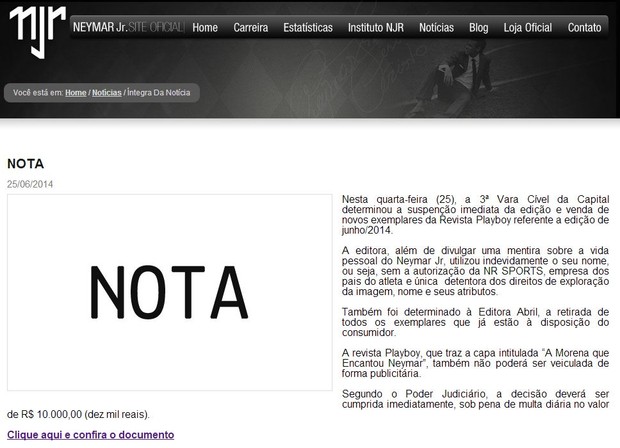This screenshot has width=620, height=448.
Task: Click the Íntegra Da Notícia breadcrumb
Action: pos(162,92)
